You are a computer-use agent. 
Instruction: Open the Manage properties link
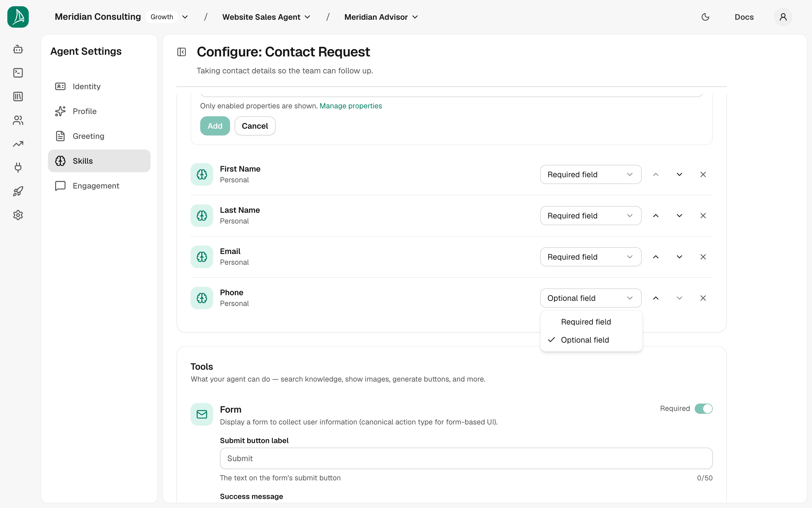tap(351, 106)
